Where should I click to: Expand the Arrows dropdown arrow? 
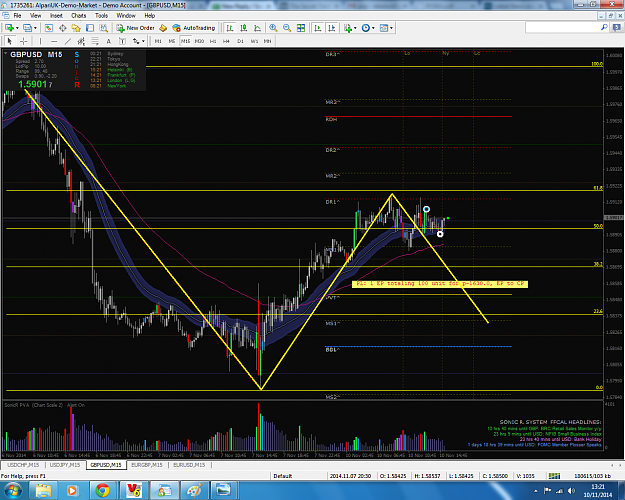[x=143, y=41]
